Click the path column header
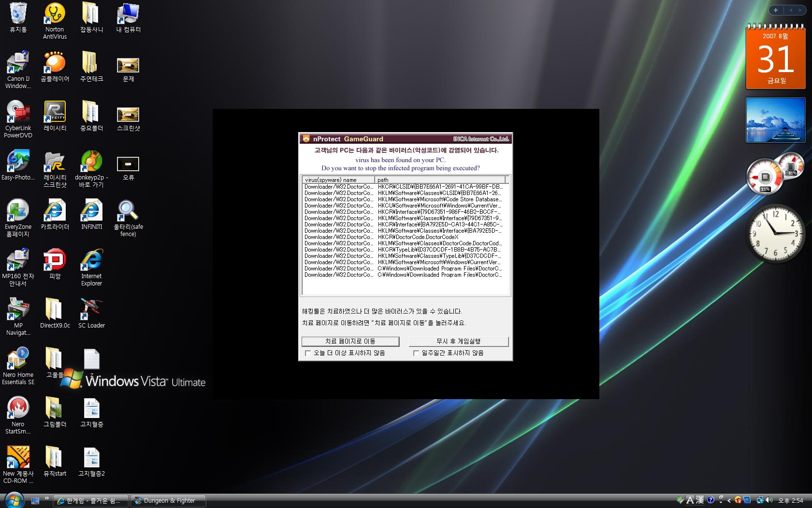 (x=440, y=179)
